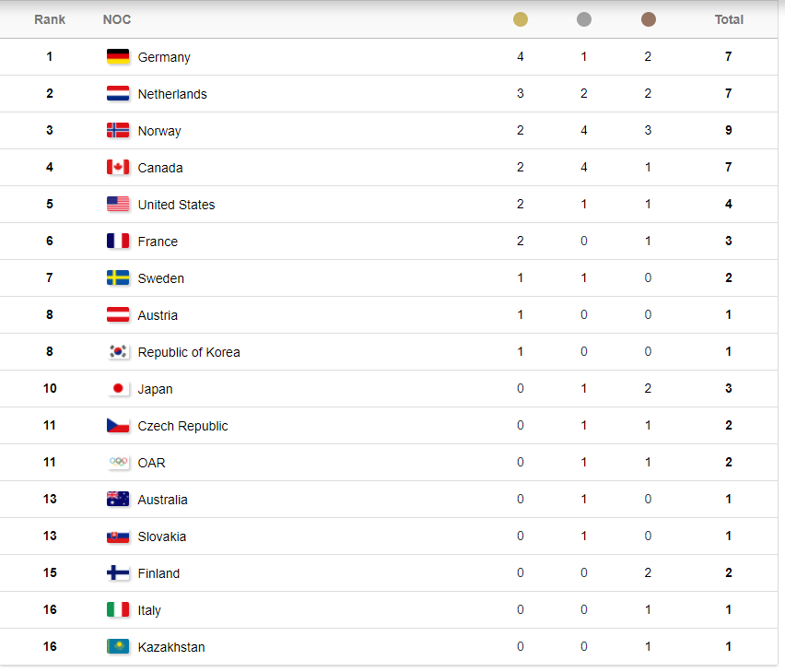Open the United States country link

point(176,205)
